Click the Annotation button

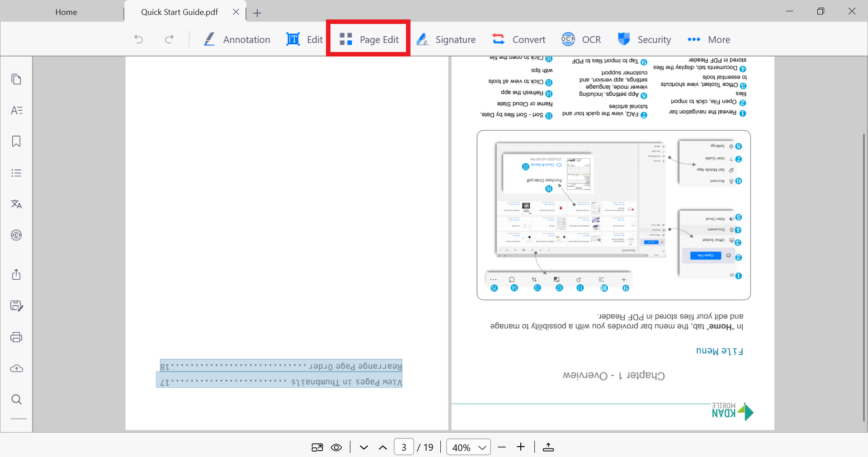[x=237, y=40]
